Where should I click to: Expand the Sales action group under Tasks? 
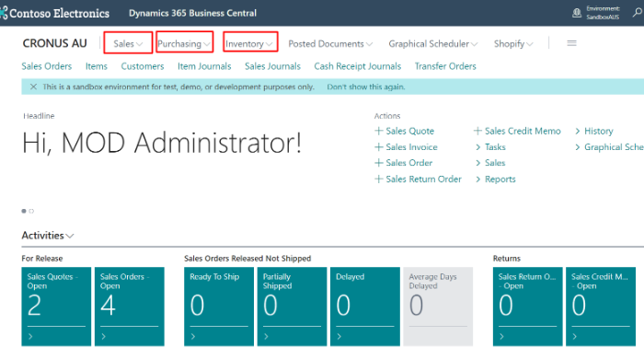tap(490, 163)
